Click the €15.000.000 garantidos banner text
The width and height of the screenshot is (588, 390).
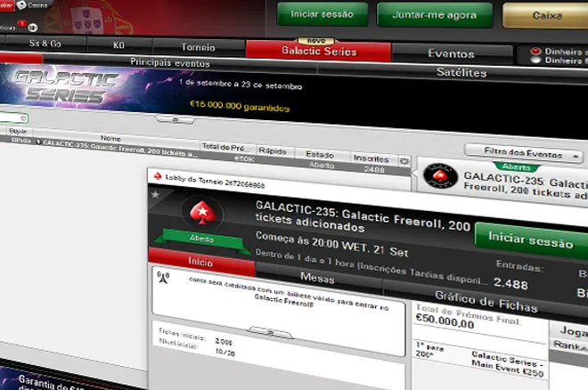(240, 106)
